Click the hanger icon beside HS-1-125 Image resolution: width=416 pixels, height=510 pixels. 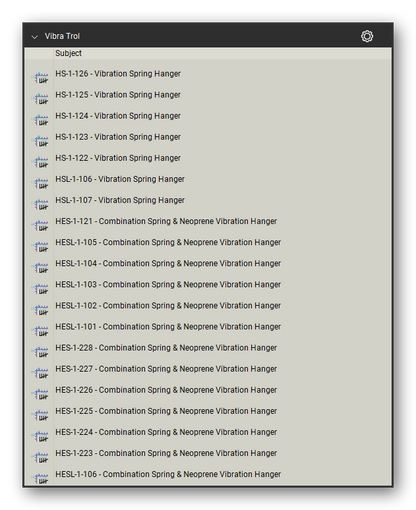(x=40, y=99)
